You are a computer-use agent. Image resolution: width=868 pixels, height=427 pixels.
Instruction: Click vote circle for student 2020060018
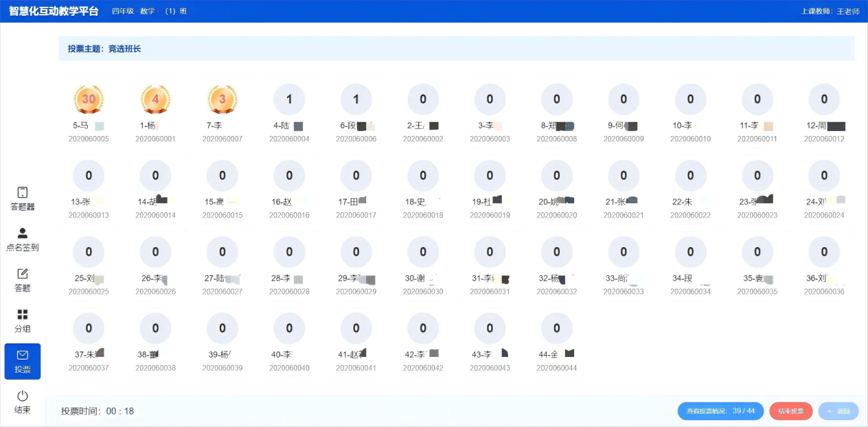tap(423, 176)
